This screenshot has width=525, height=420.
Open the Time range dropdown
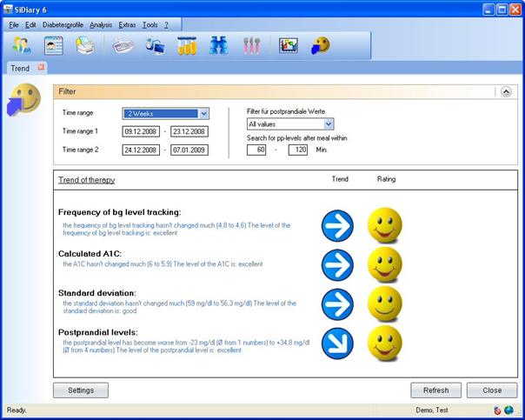click(203, 113)
